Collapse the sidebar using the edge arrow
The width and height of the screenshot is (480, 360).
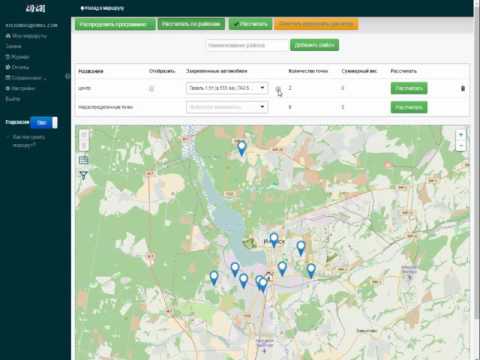point(68,76)
